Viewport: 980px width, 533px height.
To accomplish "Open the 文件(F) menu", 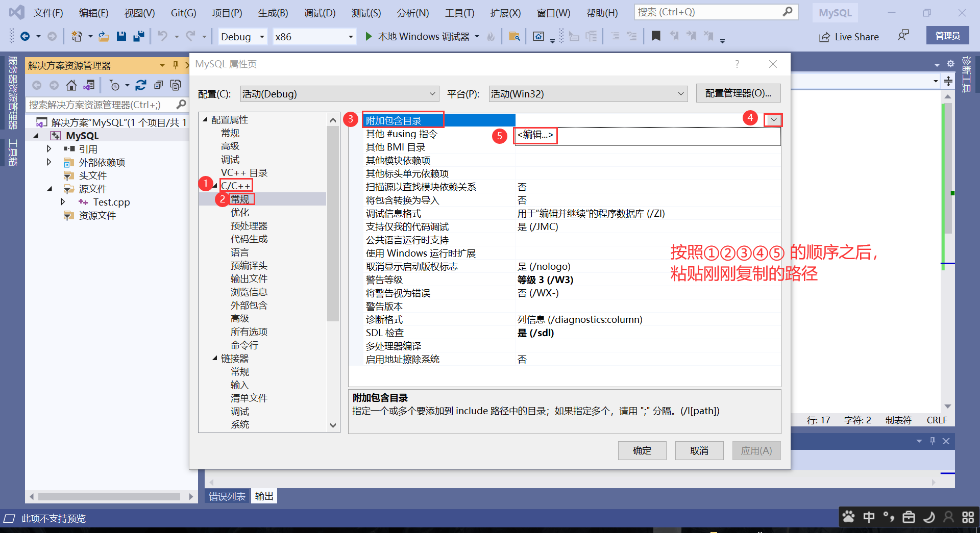I will 48,13.
